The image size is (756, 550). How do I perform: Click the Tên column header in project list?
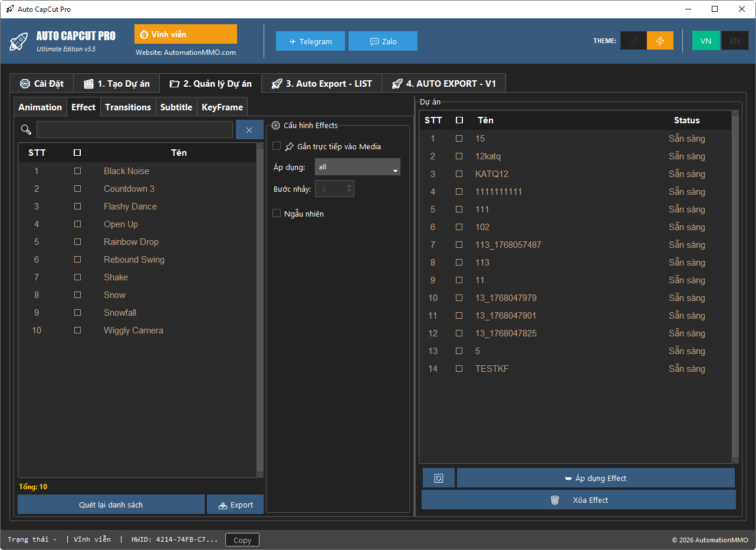pos(485,120)
